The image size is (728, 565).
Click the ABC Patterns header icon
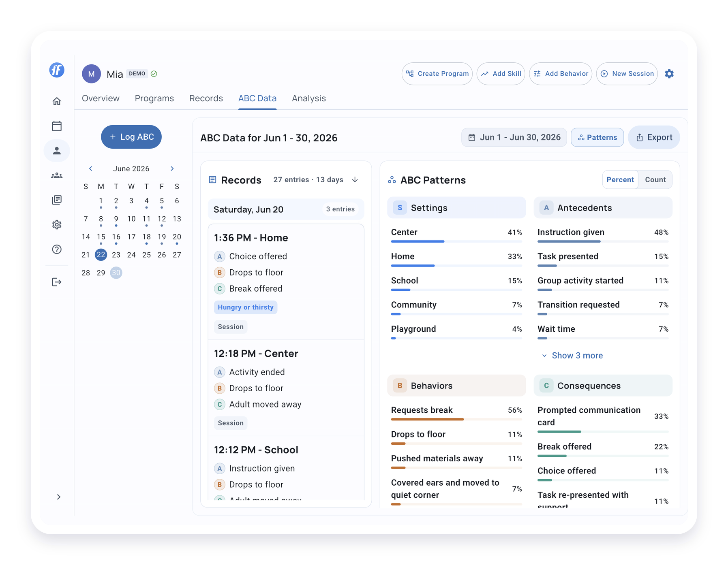pyautogui.click(x=392, y=180)
